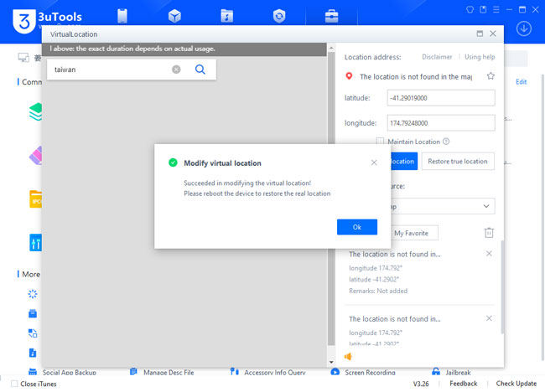Click the orange speaker icon
This screenshot has height=392, width=545.
coord(349,357)
